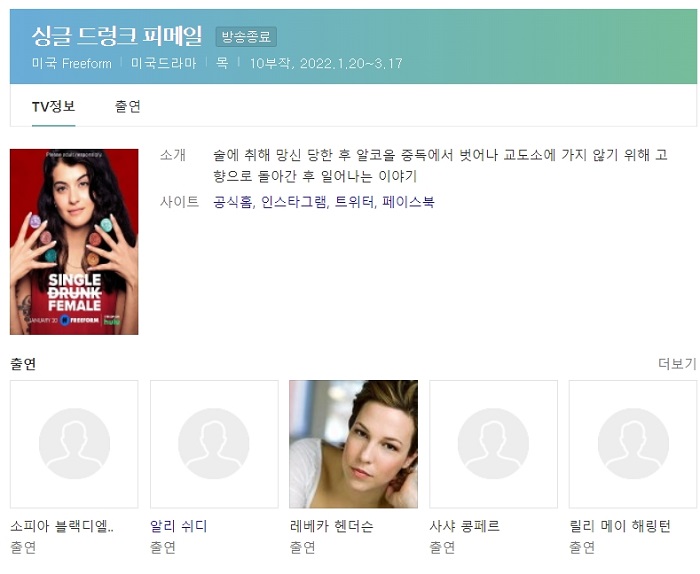
Task: Click 알리 쉬디 placeholder avatar icon
Action: 214,443
